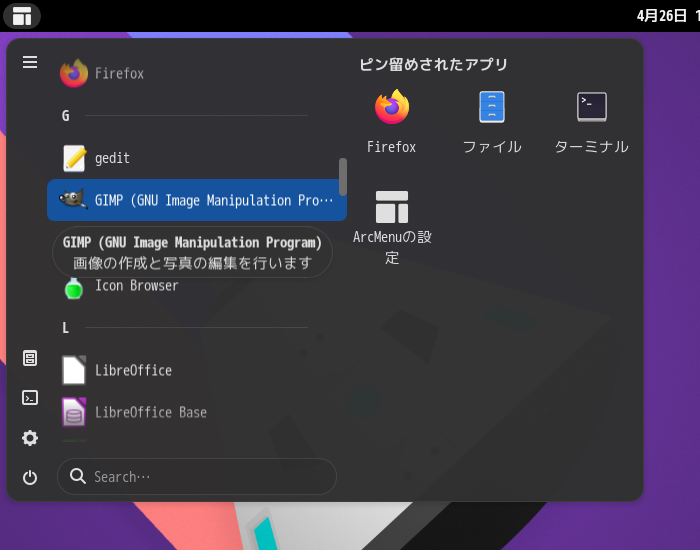Open settings gear in sidebar
The width and height of the screenshot is (700, 550).
tap(30, 438)
